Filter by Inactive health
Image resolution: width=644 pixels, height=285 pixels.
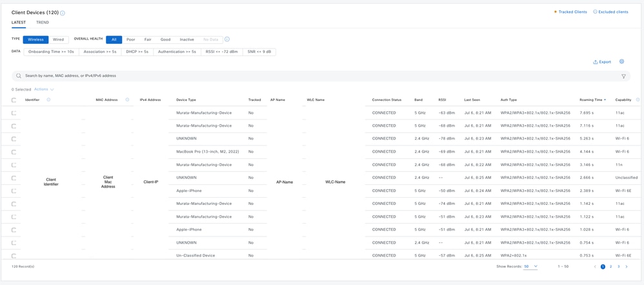tap(187, 39)
